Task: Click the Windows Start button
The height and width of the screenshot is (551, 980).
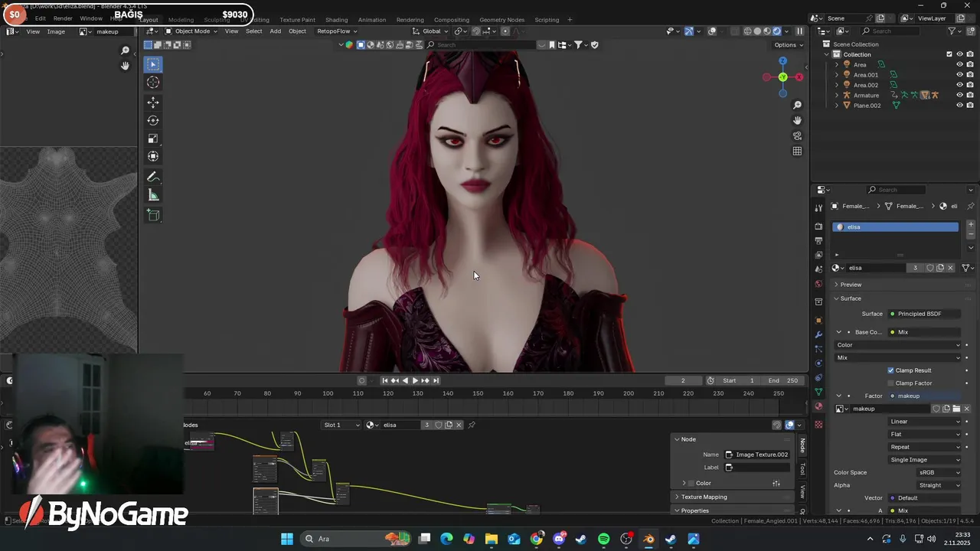Action: (x=287, y=539)
